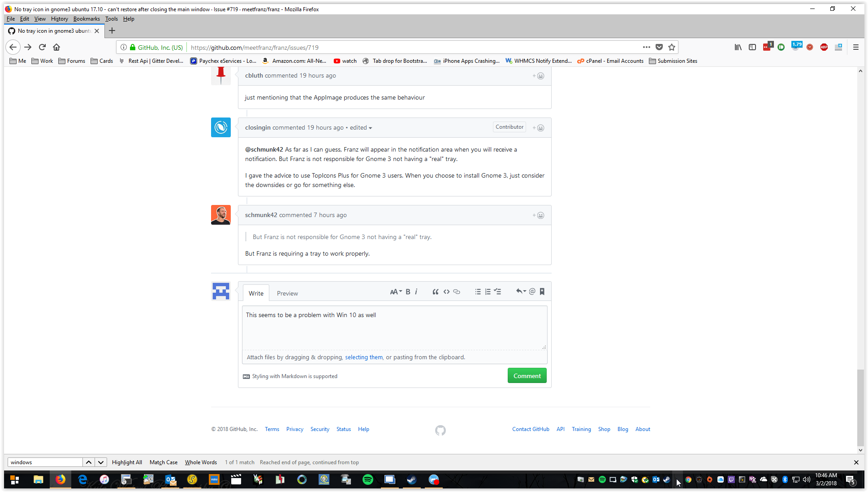The image size is (868, 492).
Task: Toggle the sidebar view icon
Action: click(752, 47)
